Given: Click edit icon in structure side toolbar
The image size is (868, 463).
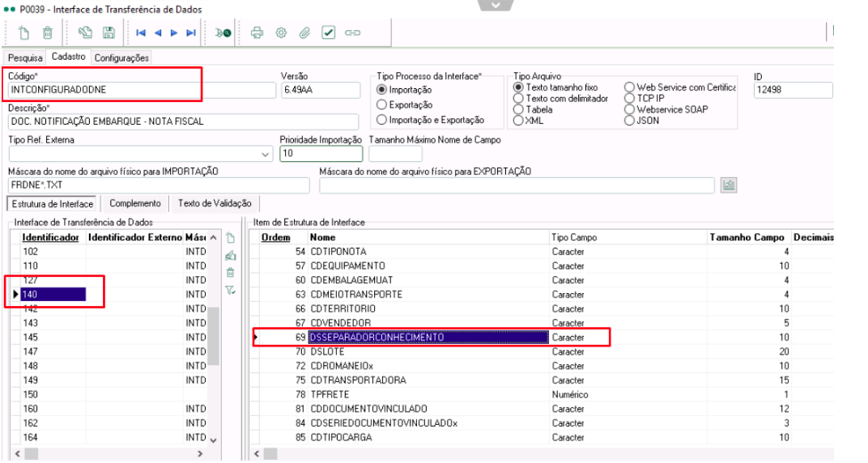Looking at the screenshot, I should pos(230,255).
